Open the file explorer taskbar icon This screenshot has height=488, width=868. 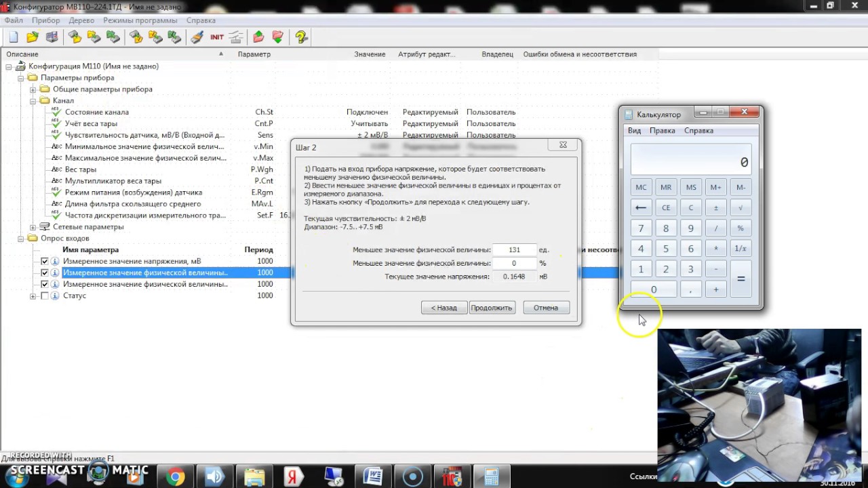254,477
